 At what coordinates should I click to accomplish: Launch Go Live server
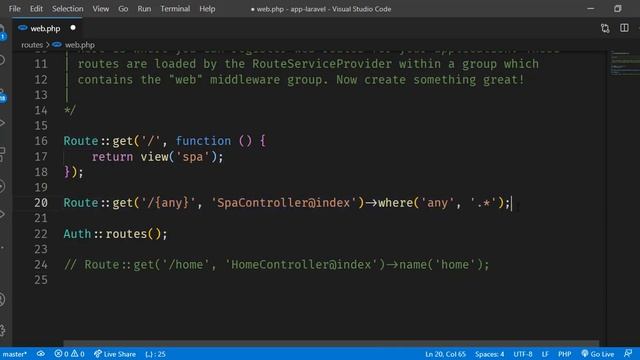[x=598, y=354]
